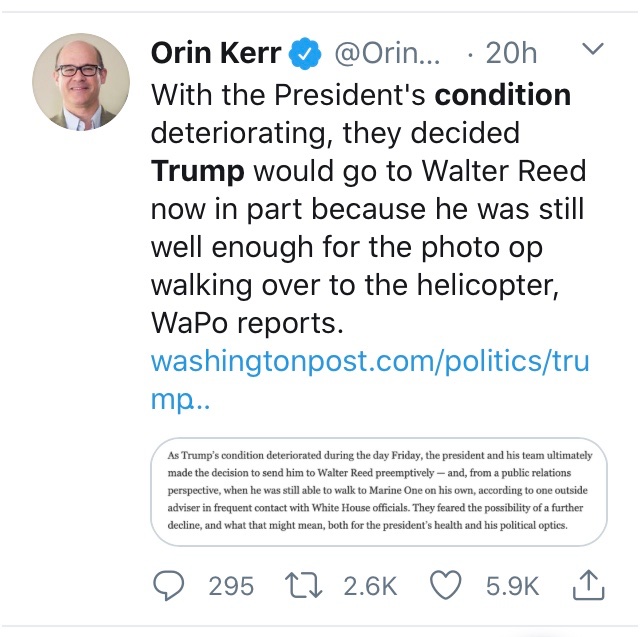Click the 295 replies count
640x637 pixels.
tap(231, 585)
